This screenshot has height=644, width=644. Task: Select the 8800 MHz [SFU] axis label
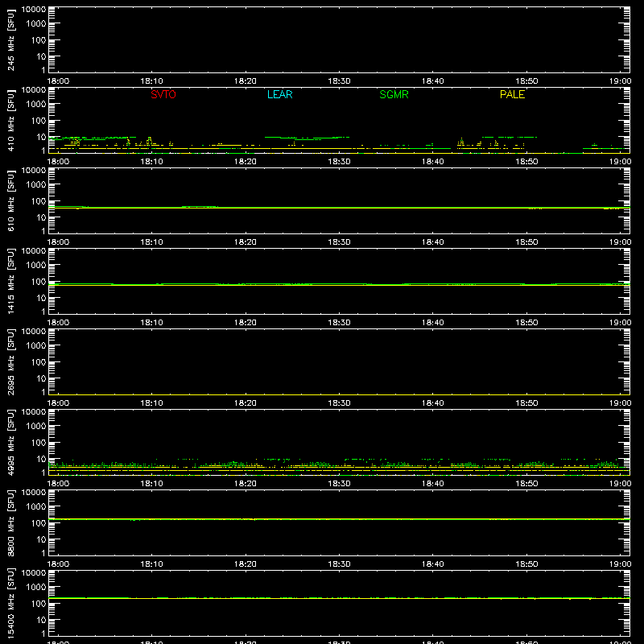coord(10,522)
